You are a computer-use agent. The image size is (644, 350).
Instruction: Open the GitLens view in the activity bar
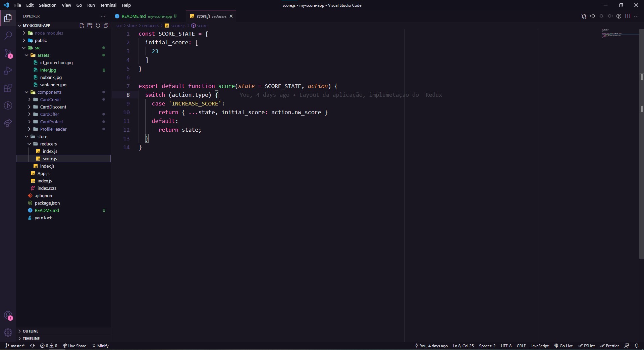(8, 105)
